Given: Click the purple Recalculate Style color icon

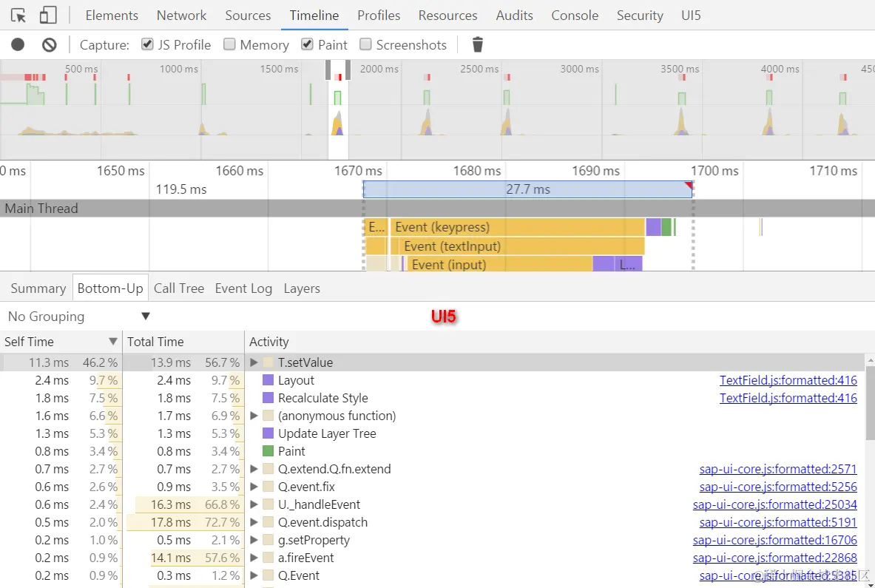Looking at the screenshot, I should (268, 398).
